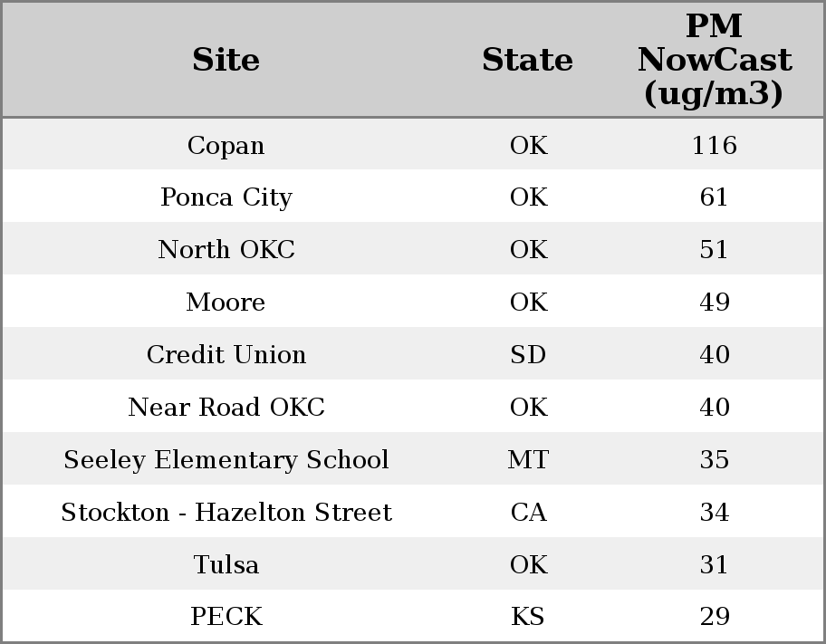Click the State column header
The image size is (826, 644).
(x=527, y=60)
